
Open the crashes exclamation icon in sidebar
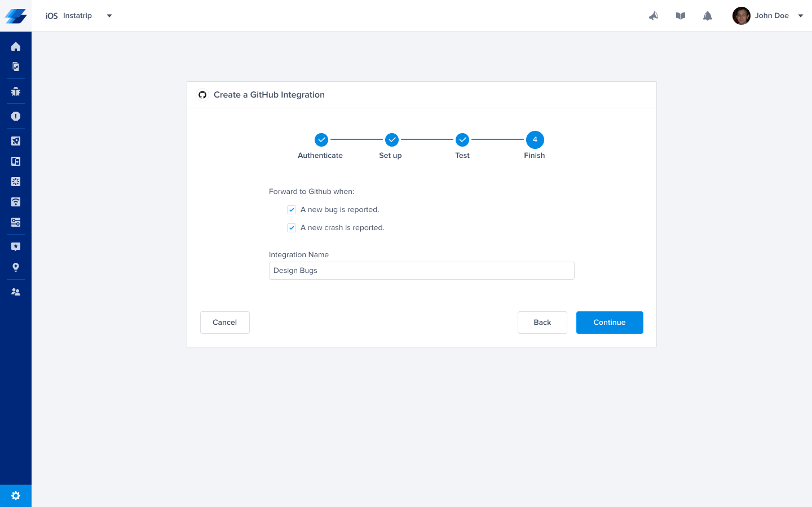pos(16,116)
